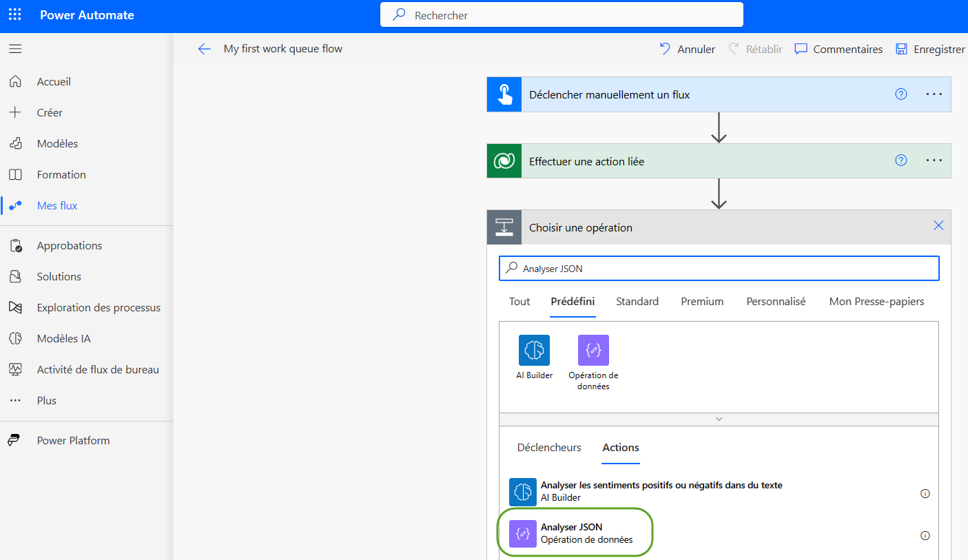Switch to the Prédéfini tab

[573, 302]
